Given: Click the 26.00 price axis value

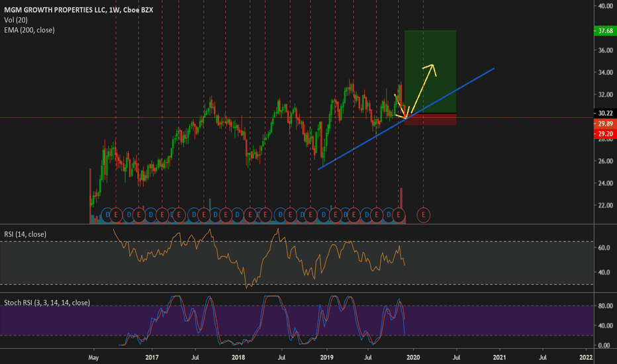Looking at the screenshot, I should pos(606,161).
